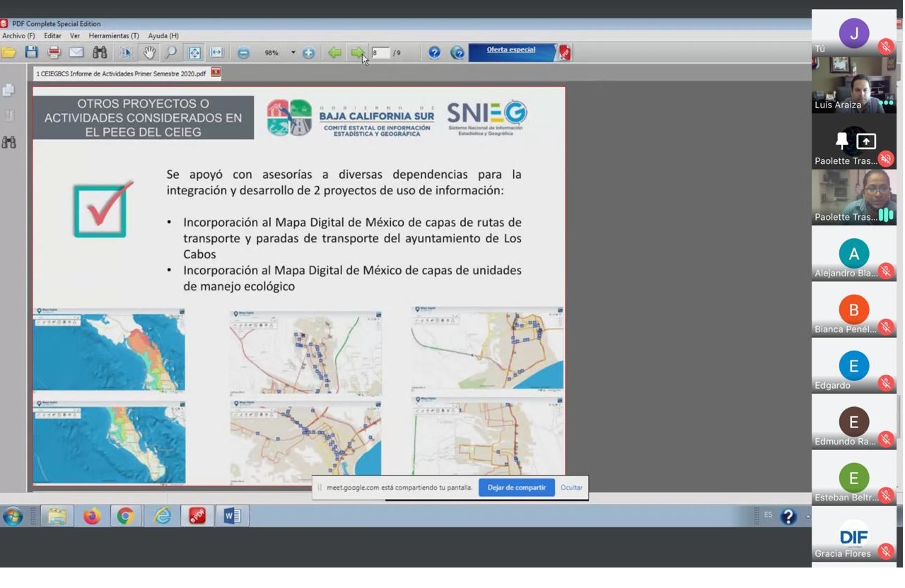Viewport: 905px width, 588px height.
Task: Click the Save disk icon in toolbar
Action: click(31, 52)
